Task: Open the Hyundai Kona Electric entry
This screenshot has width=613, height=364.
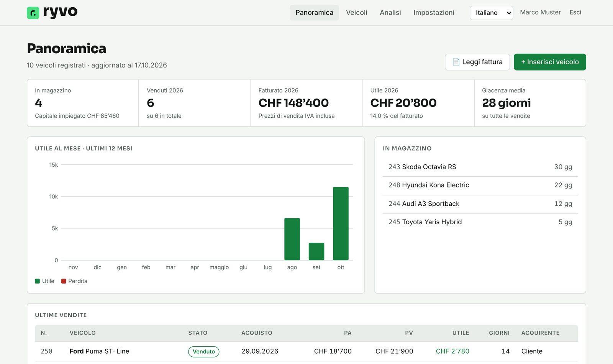Action: tap(480, 185)
